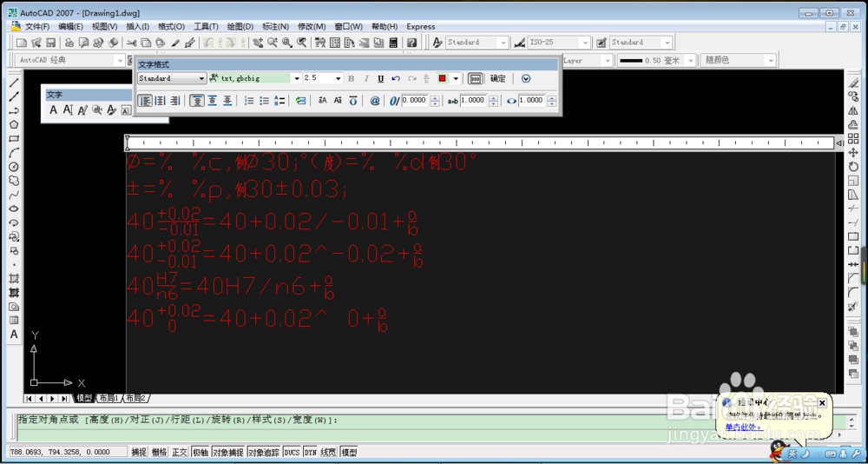
Task: Click the Cut scissors icon
Action: click(x=132, y=42)
